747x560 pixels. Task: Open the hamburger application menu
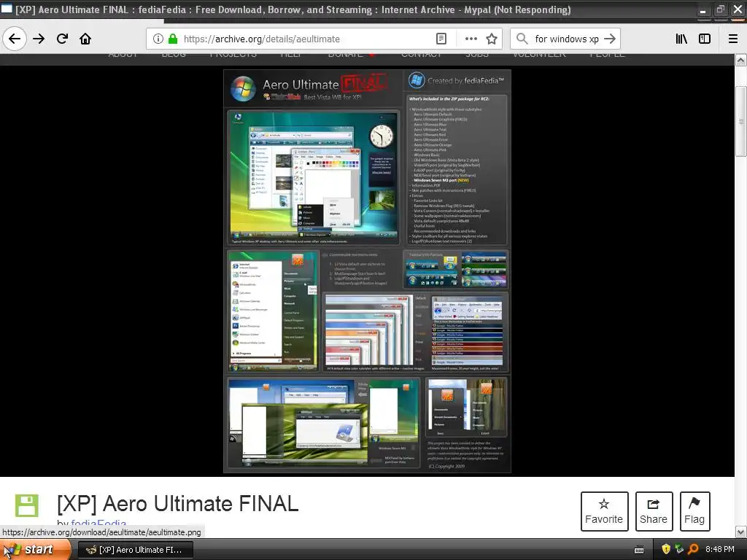click(733, 39)
